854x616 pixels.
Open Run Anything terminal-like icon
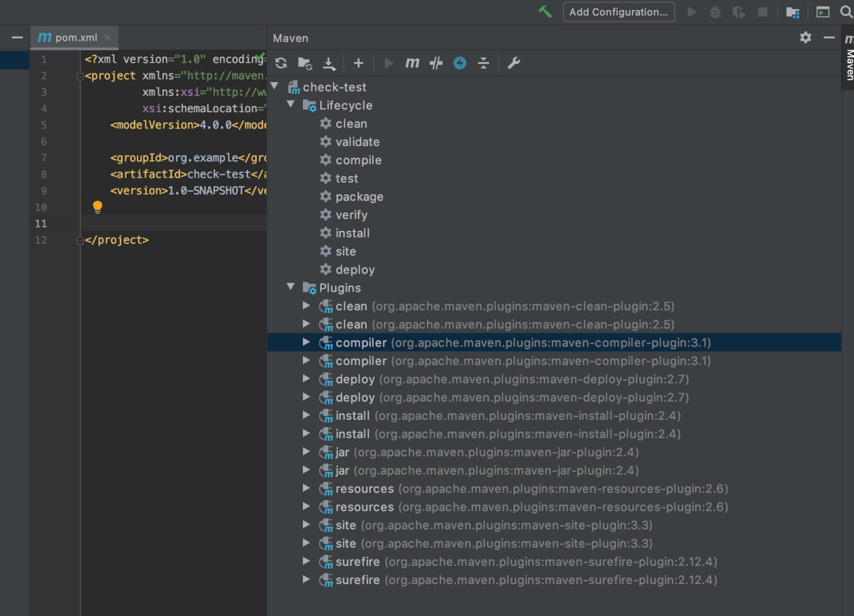(823, 12)
